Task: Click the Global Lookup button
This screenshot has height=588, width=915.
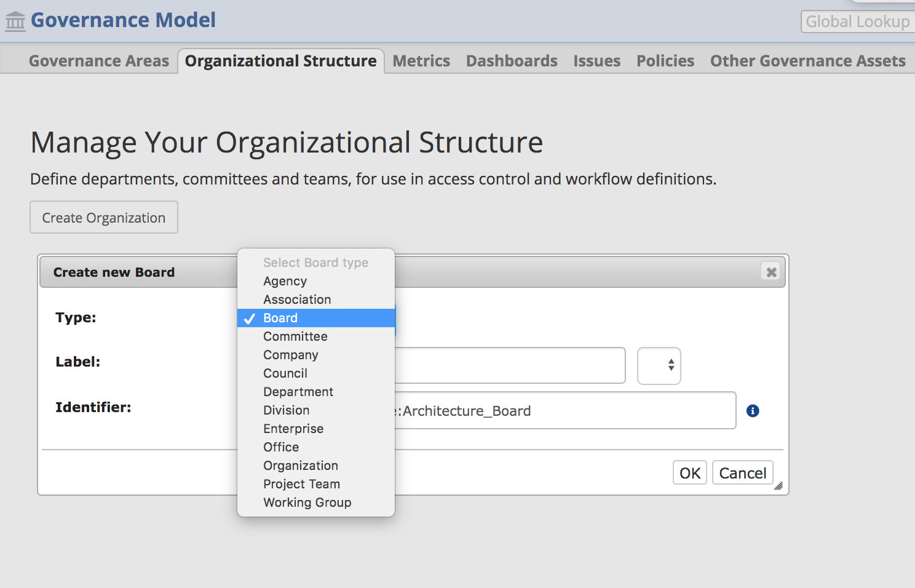Action: pyautogui.click(x=857, y=21)
